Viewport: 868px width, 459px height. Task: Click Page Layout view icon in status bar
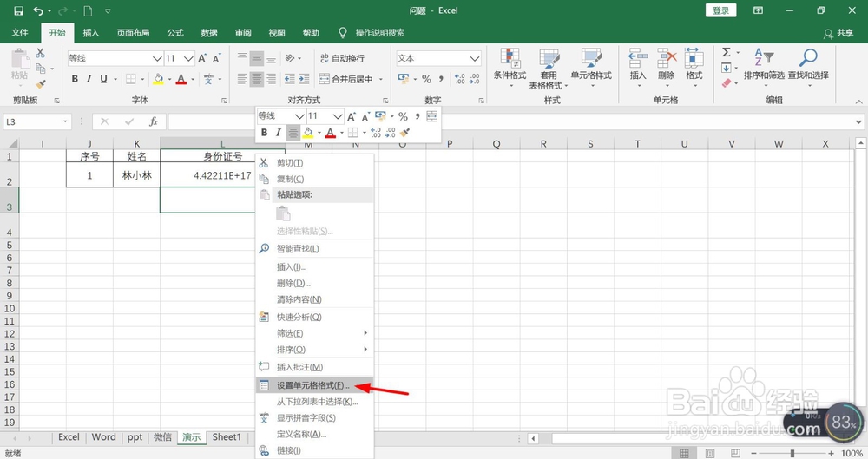click(x=710, y=454)
